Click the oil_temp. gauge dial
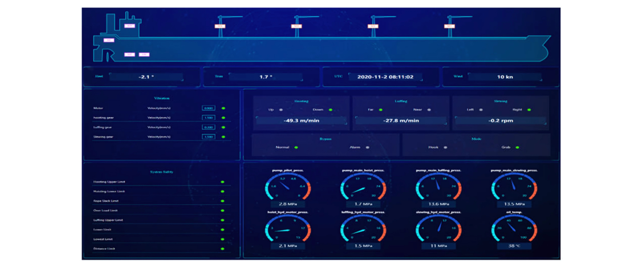The width and height of the screenshot is (644, 267). point(514,229)
